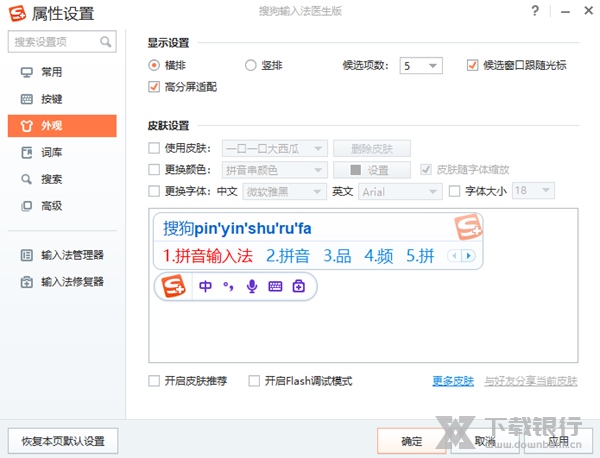Click the microphone voice input icon
600x458 pixels.
(252, 286)
